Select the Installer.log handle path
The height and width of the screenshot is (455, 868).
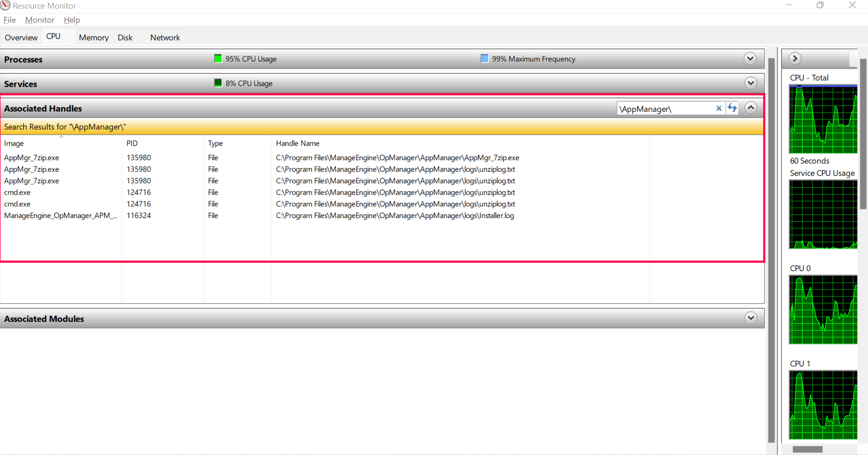point(395,215)
